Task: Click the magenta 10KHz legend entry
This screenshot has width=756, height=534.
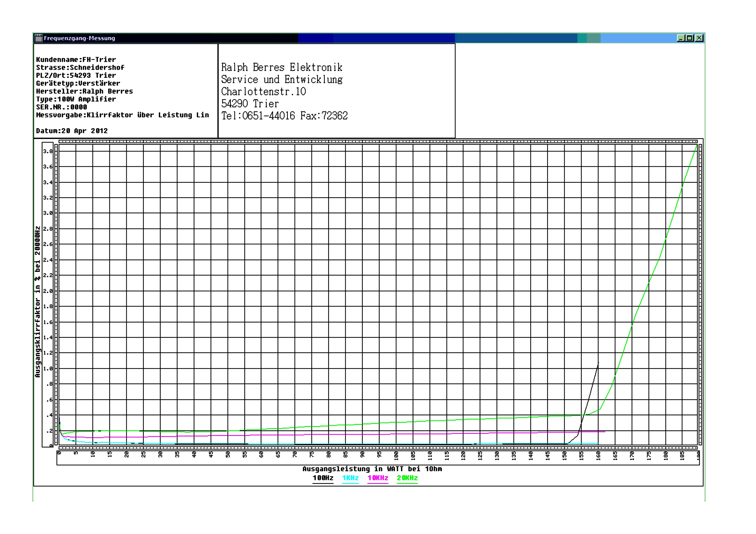Action: [x=378, y=478]
